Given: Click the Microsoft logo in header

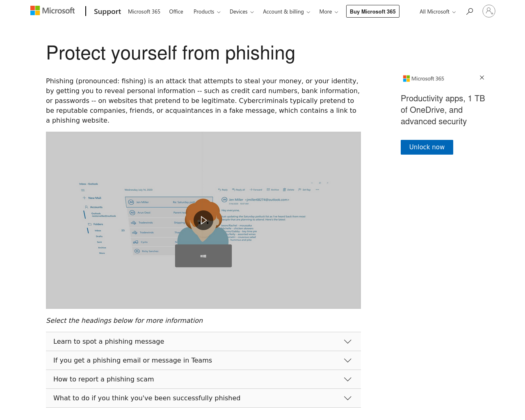Looking at the screenshot, I should (x=52, y=11).
